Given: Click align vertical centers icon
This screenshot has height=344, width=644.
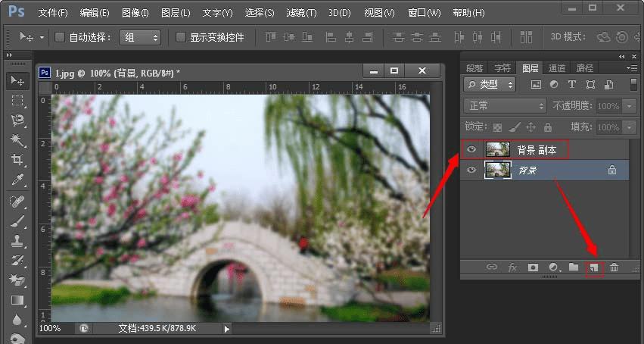Looking at the screenshot, I should pyautogui.click(x=289, y=37).
